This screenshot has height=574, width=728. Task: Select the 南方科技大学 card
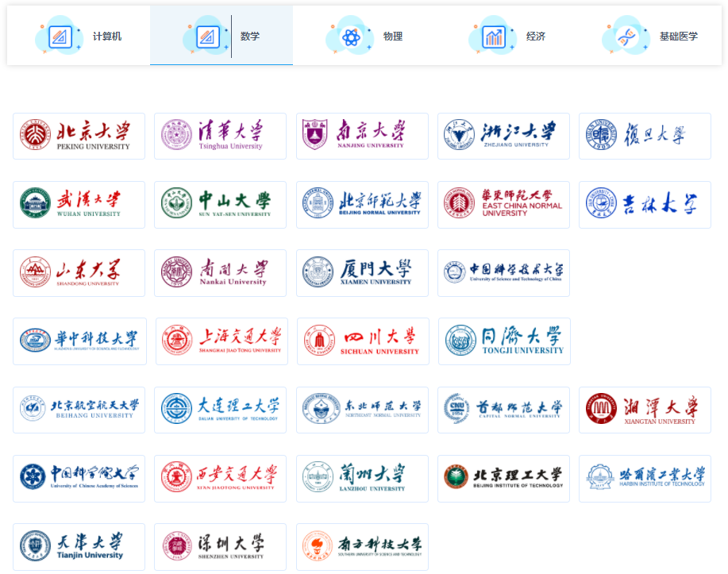[362, 547]
